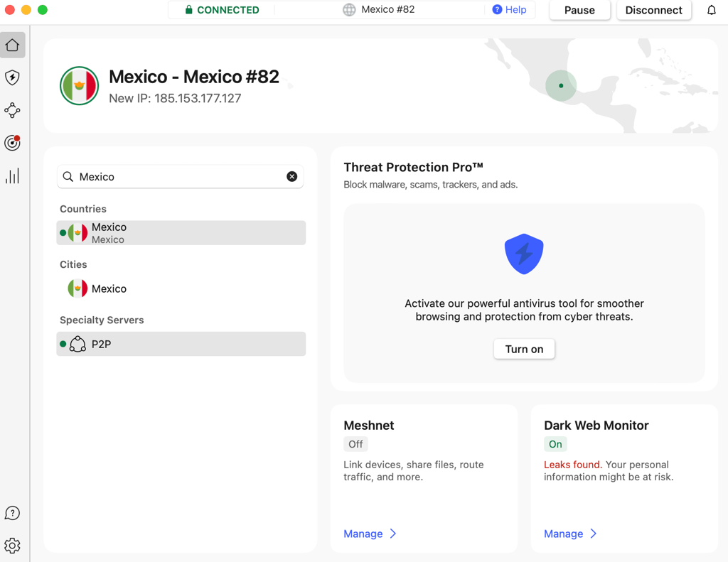Viewport: 728px width, 562px height.
Task: Click the Mexico flag in Cities row
Action: pos(77,288)
